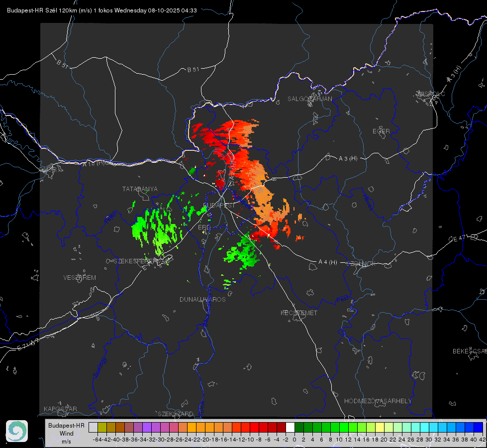The image size is (487, 448).
Task: Click the ÉRD town label
Action: [204, 227]
